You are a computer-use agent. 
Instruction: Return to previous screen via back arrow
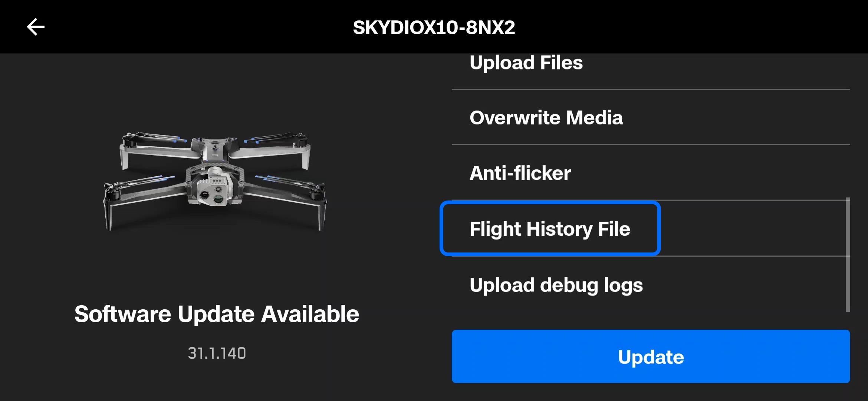[x=36, y=27]
